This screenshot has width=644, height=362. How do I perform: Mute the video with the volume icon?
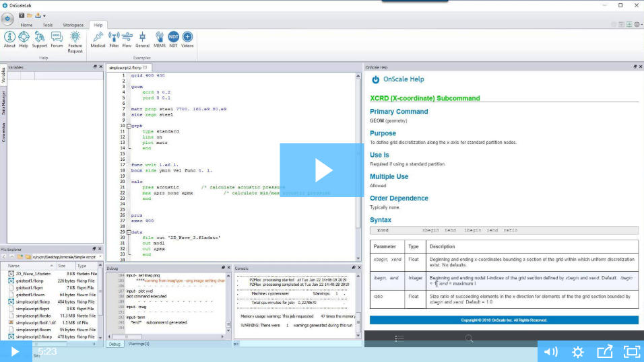551,352
